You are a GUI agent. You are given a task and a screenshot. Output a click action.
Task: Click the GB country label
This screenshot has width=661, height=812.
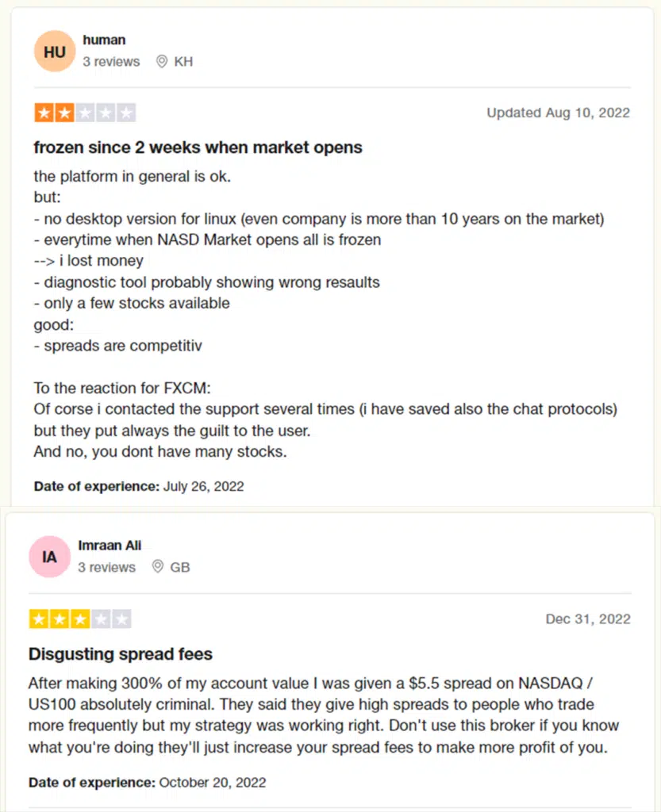180,567
